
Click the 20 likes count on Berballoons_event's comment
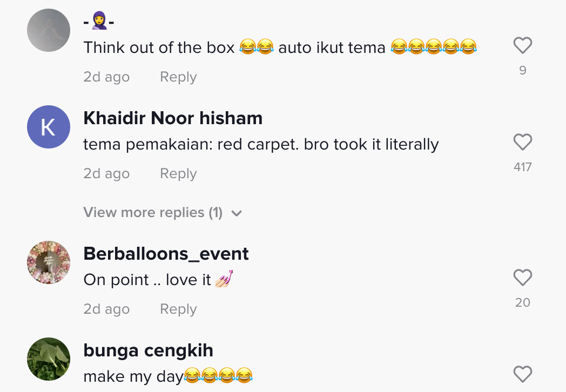(x=522, y=303)
